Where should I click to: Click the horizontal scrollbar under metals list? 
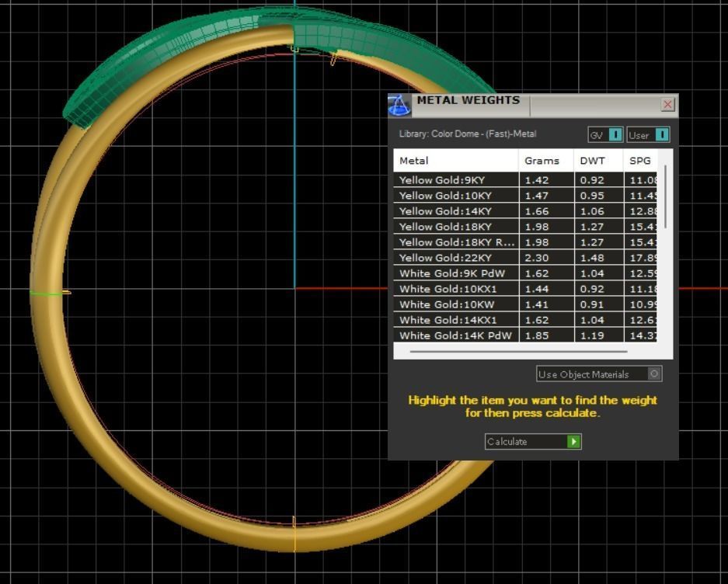518,352
